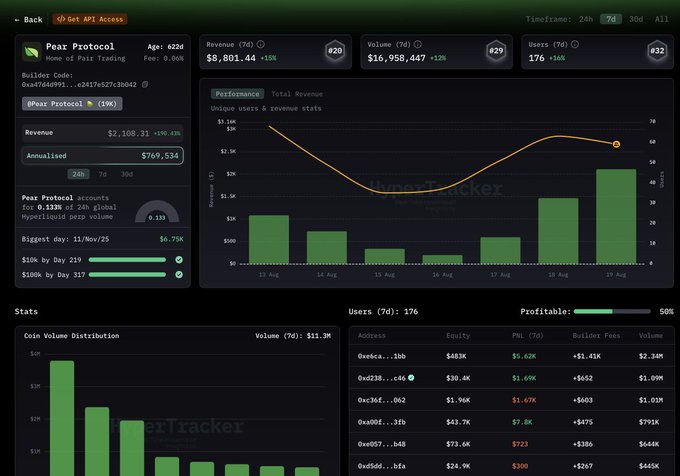Screen dimensions: 680x476
Task: Sort table by Address column header
Action: tap(372, 336)
